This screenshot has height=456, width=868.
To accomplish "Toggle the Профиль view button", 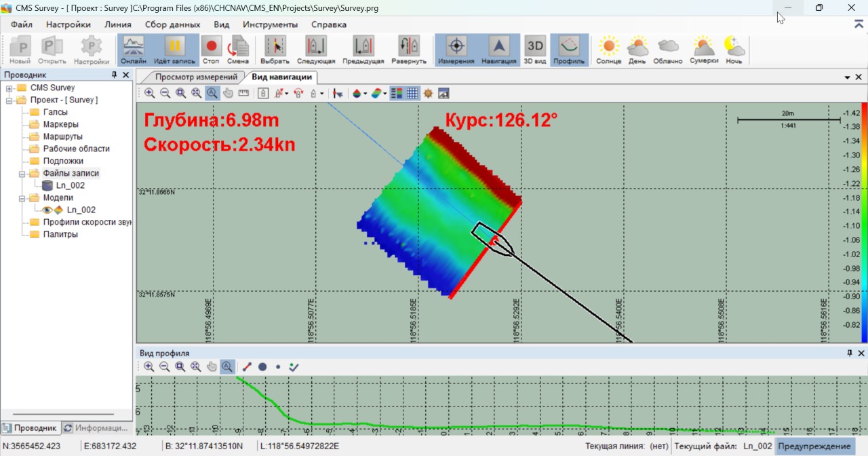I will coord(568,50).
